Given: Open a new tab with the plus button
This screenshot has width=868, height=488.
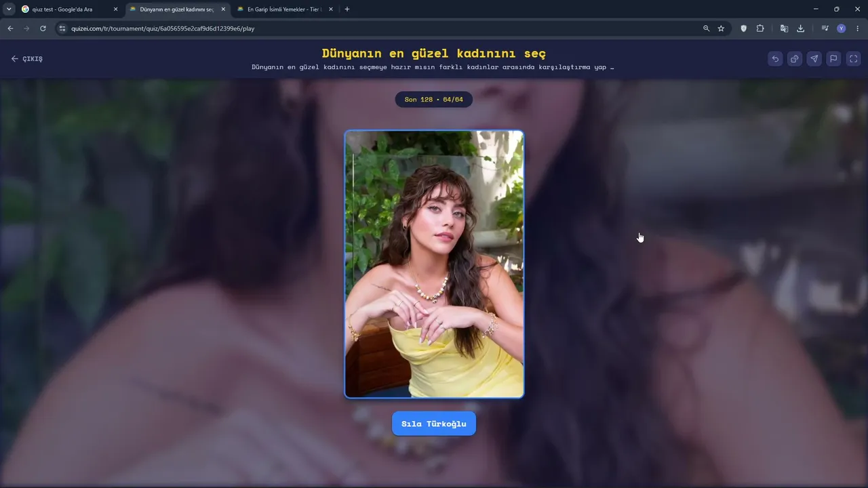Looking at the screenshot, I should pos(347,9).
